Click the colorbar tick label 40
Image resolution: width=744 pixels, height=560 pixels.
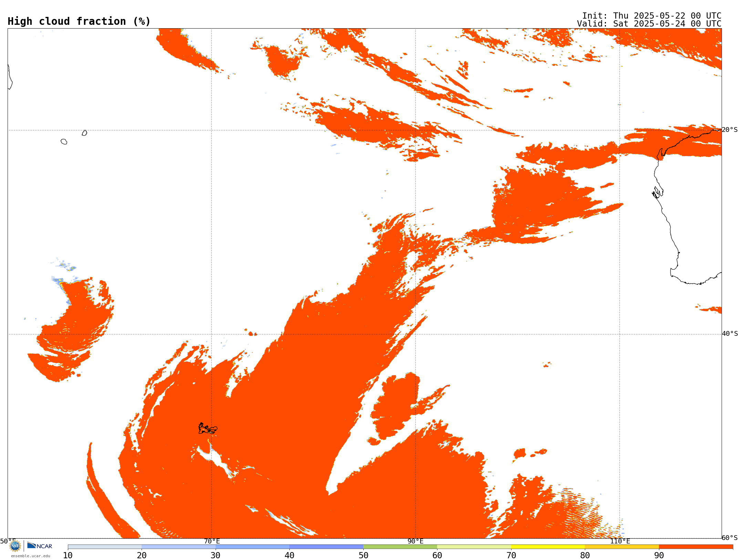289,555
